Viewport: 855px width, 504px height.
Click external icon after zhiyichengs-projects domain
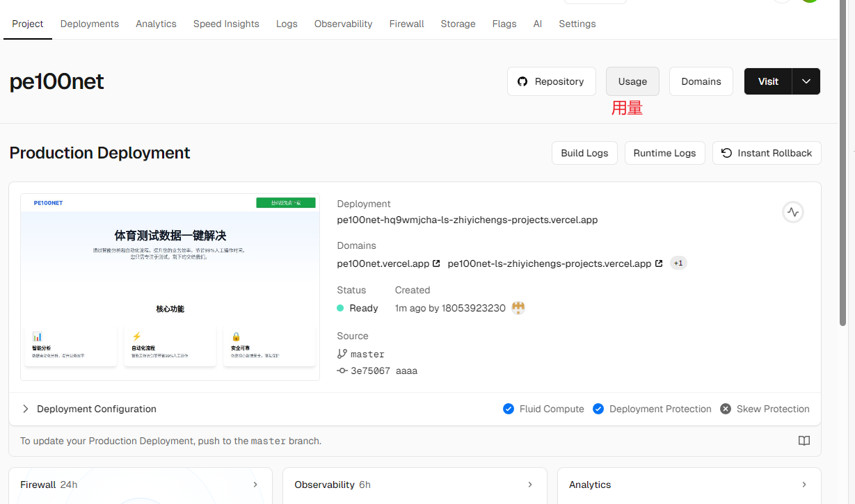point(659,263)
